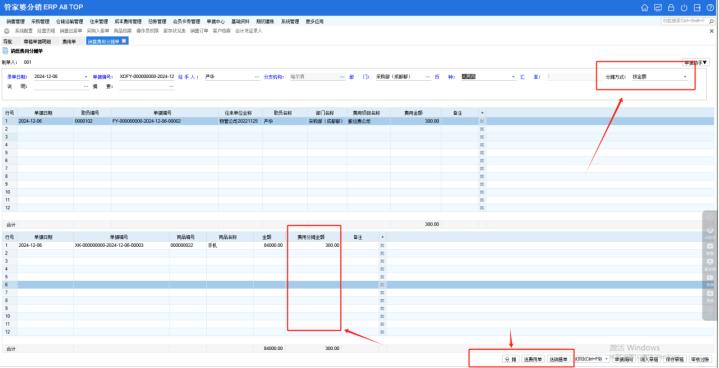
Task: Click the document icon beside 销售费用分摊单 title
Action: click(x=5, y=51)
